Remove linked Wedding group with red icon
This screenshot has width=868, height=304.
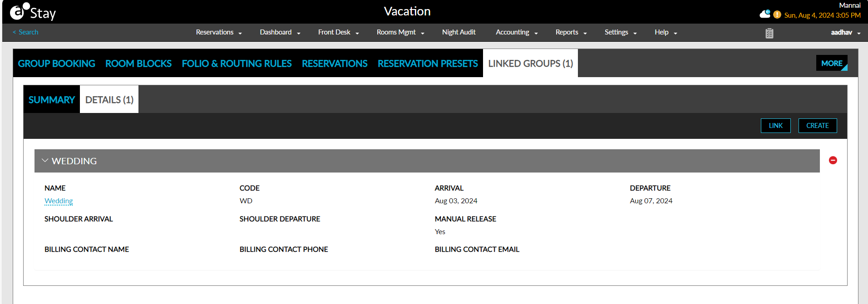click(x=833, y=160)
